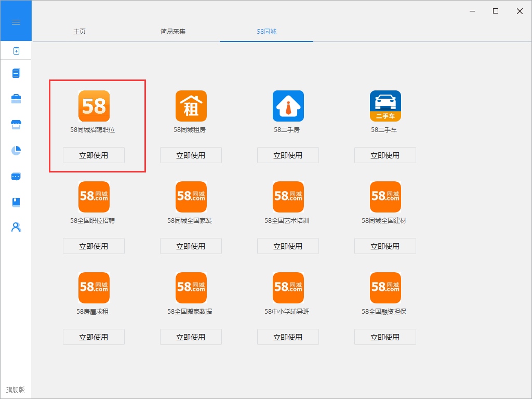The height and width of the screenshot is (399, 532).
Task: Click 立即使用 under 58同城招聘职位
Action: click(94, 155)
